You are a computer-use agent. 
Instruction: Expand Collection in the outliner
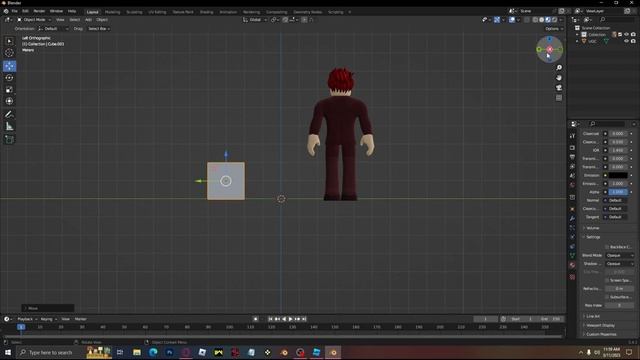pyautogui.click(x=577, y=35)
